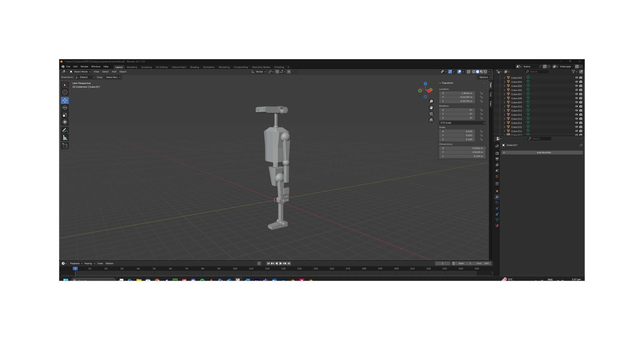
Task: Select the Move tool in the toolbar
Action: coord(65,100)
